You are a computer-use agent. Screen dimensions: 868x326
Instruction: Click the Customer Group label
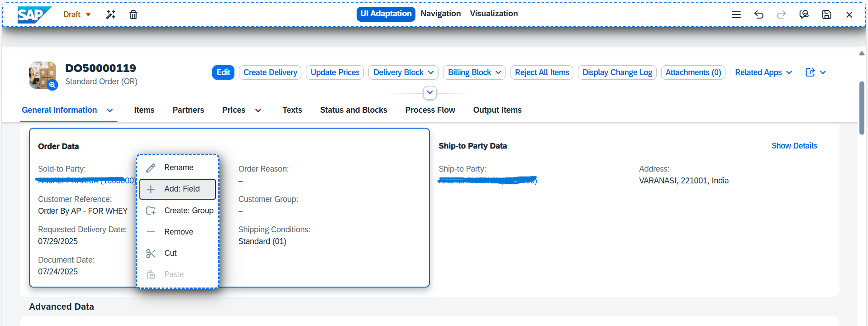(268, 199)
